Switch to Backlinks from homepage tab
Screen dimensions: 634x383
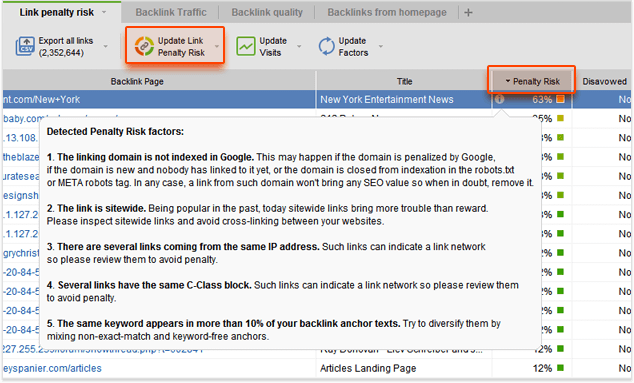[x=387, y=13]
